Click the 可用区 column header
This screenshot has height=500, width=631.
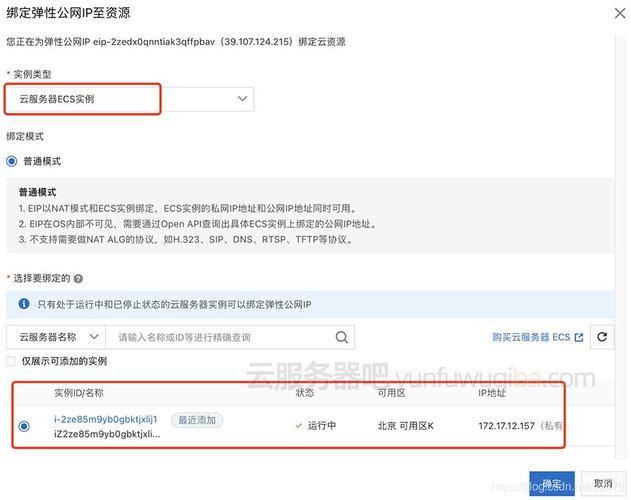pos(391,393)
